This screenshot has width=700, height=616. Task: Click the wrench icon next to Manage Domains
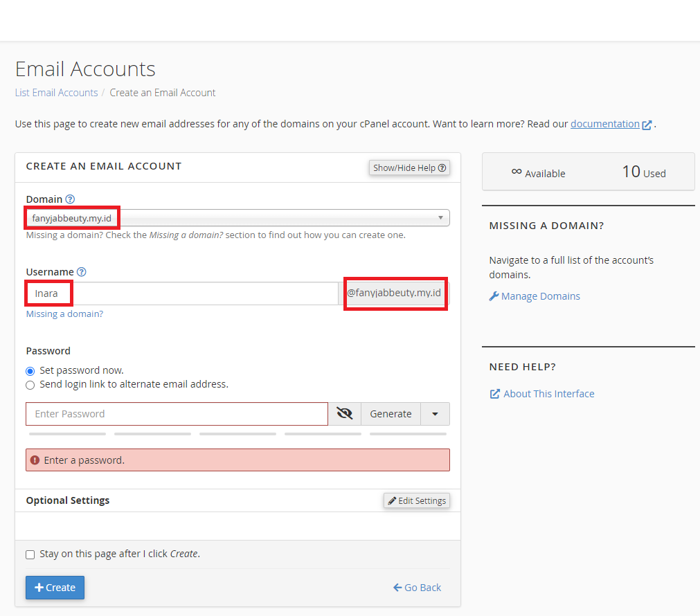click(x=494, y=296)
